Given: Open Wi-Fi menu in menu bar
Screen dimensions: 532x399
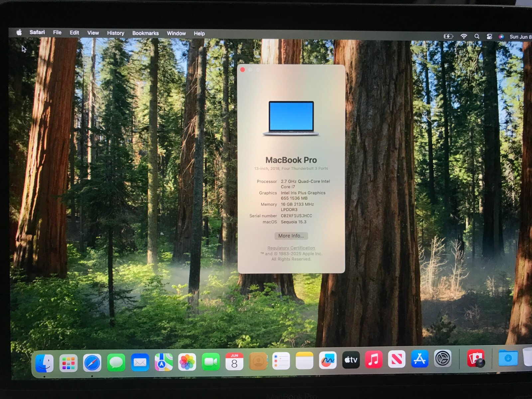Looking at the screenshot, I should 464,37.
